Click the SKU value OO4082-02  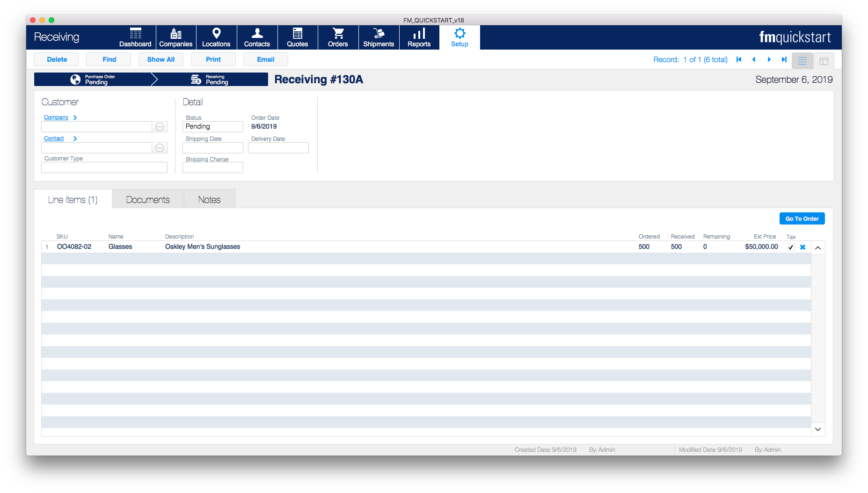[74, 246]
